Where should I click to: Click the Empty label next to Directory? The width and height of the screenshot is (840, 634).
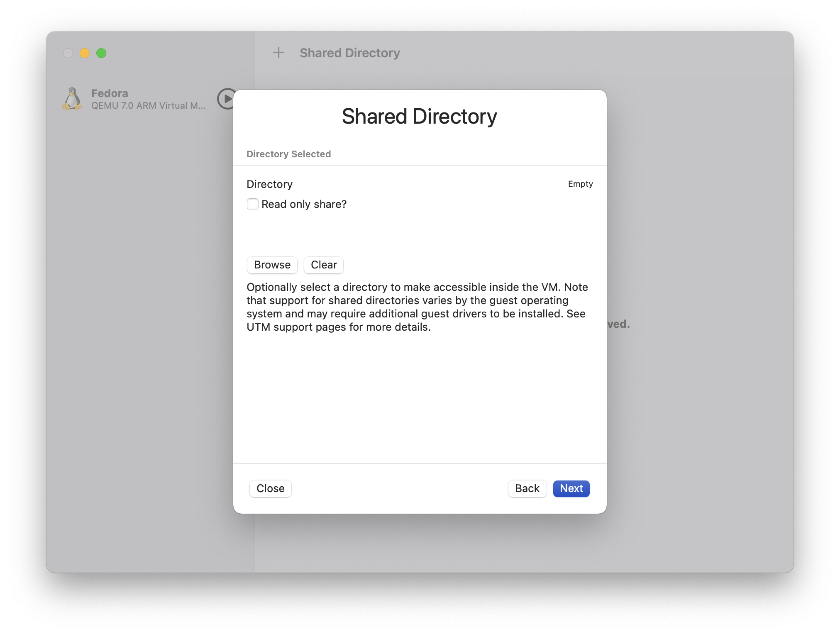tap(579, 184)
